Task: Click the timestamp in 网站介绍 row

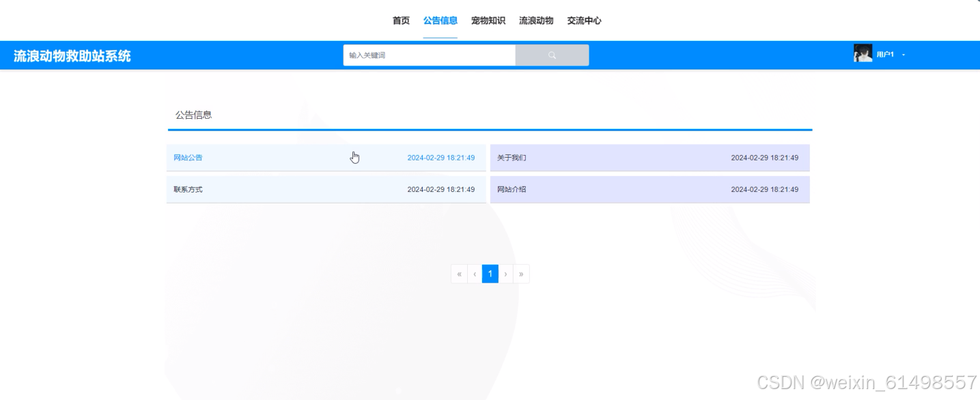Action: [x=764, y=190]
